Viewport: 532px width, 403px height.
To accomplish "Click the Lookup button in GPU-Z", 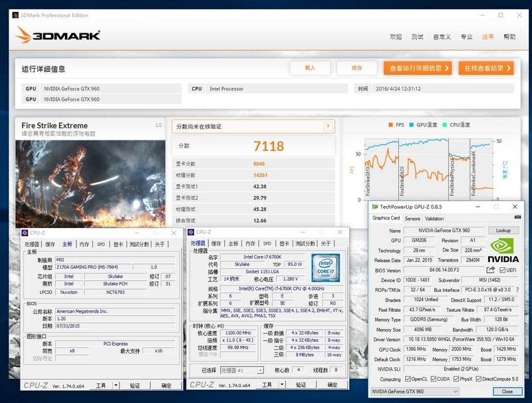I will tap(503, 230).
